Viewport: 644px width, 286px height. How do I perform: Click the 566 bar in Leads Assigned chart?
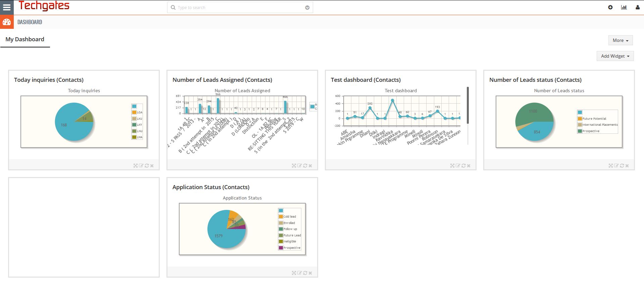(218, 105)
